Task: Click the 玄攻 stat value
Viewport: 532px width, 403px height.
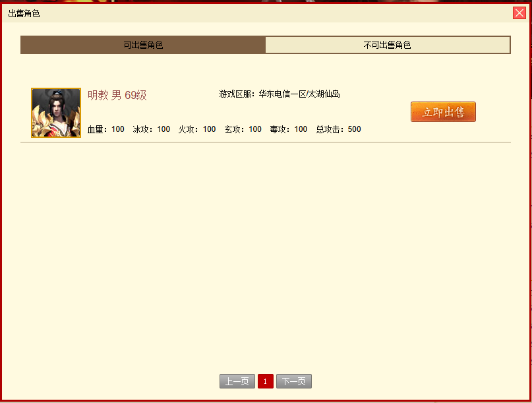Action: click(255, 129)
